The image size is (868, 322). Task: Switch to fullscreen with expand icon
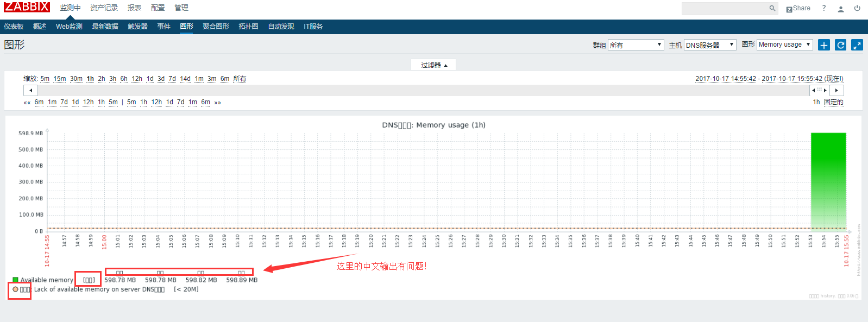tap(857, 45)
